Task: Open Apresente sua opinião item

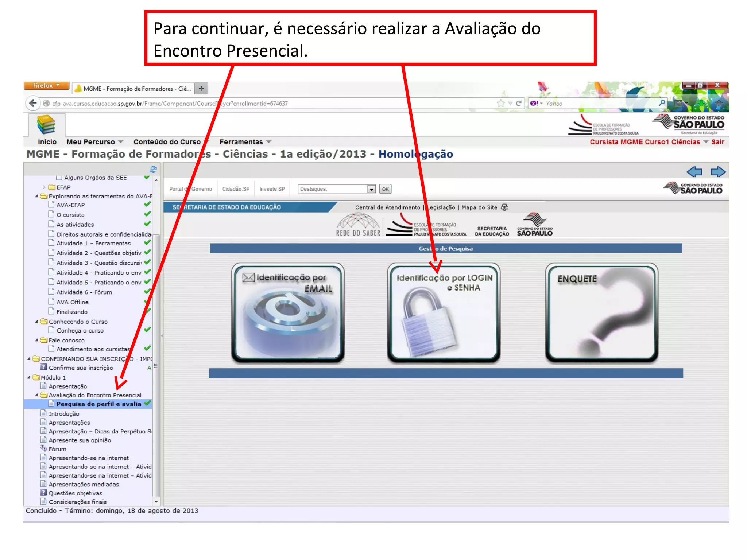Action: [x=80, y=440]
